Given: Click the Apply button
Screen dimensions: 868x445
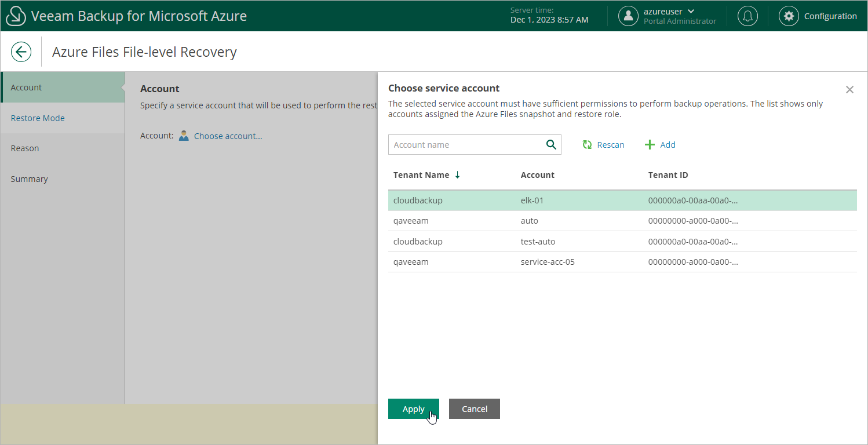Looking at the screenshot, I should tap(414, 408).
